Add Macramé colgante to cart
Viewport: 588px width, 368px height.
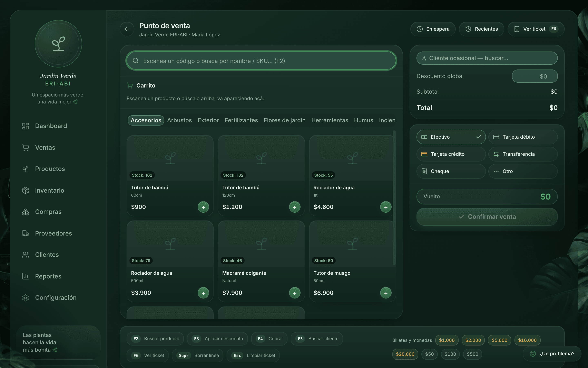pos(294,293)
